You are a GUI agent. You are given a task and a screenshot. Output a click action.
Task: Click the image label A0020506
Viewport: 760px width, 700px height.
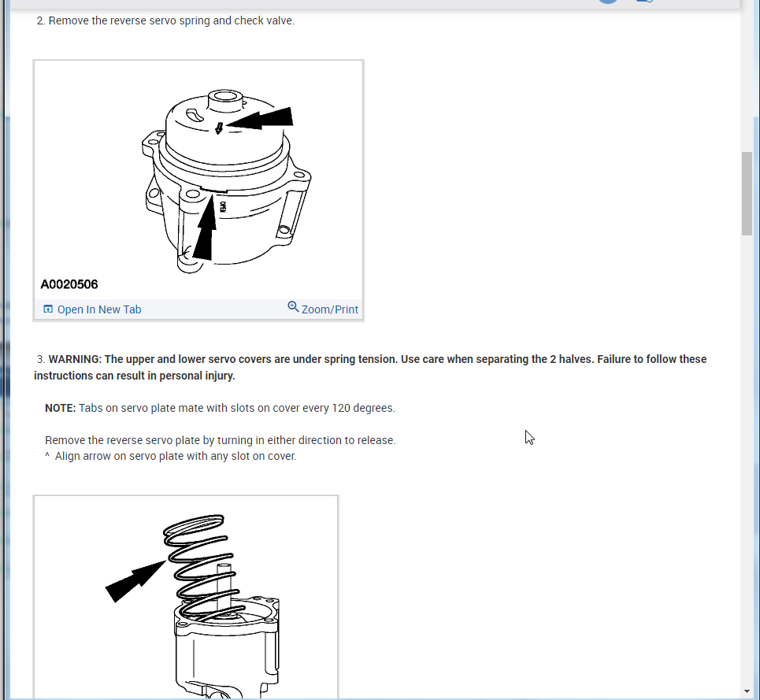pyautogui.click(x=69, y=284)
